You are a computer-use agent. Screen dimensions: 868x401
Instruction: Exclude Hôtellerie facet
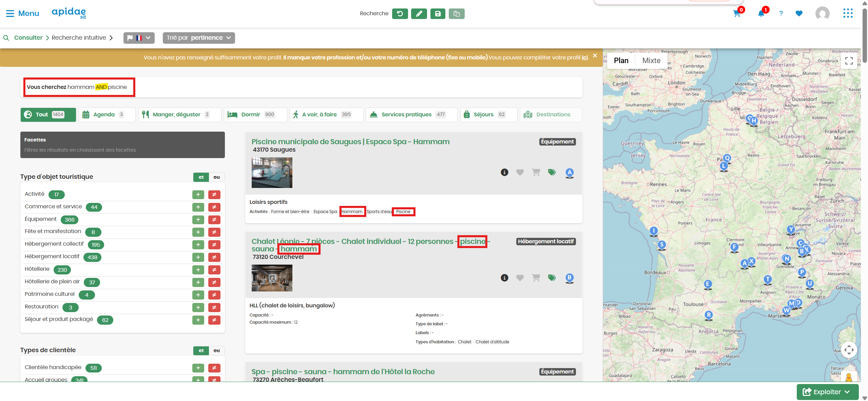[214, 270]
